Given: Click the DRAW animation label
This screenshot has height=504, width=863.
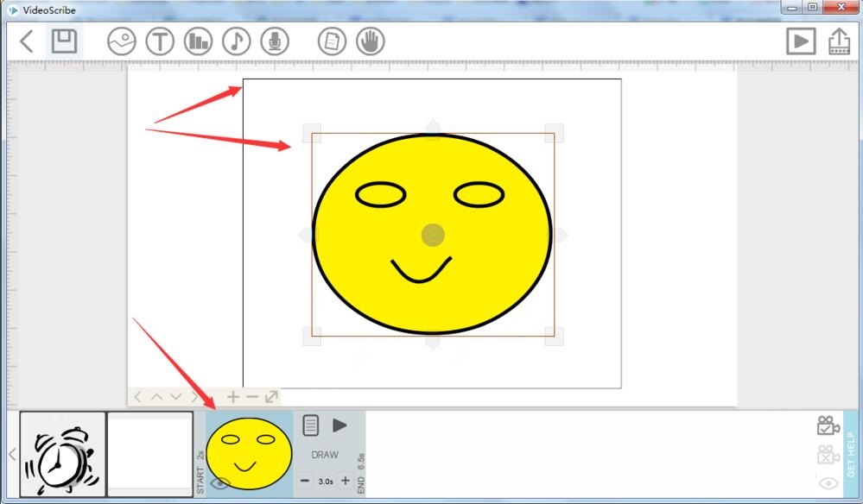Looking at the screenshot, I should coord(325,455).
